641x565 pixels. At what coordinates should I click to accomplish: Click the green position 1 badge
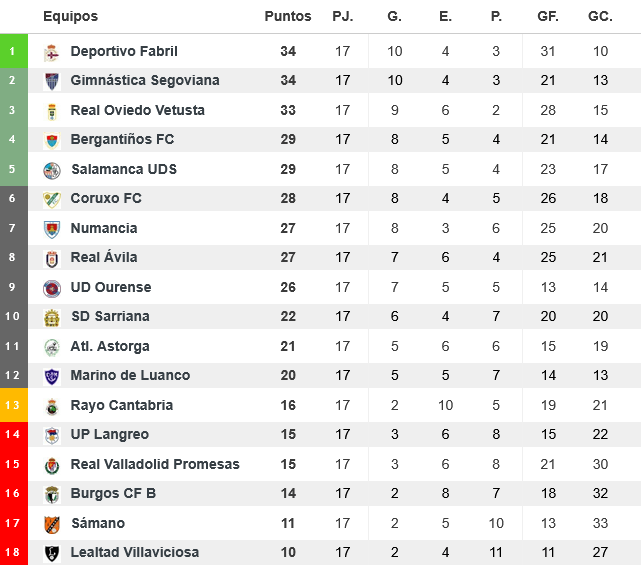pos(12,51)
